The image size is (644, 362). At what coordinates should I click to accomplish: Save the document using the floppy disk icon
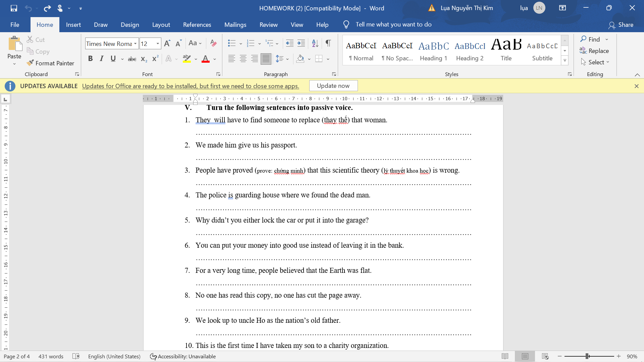tap(14, 8)
